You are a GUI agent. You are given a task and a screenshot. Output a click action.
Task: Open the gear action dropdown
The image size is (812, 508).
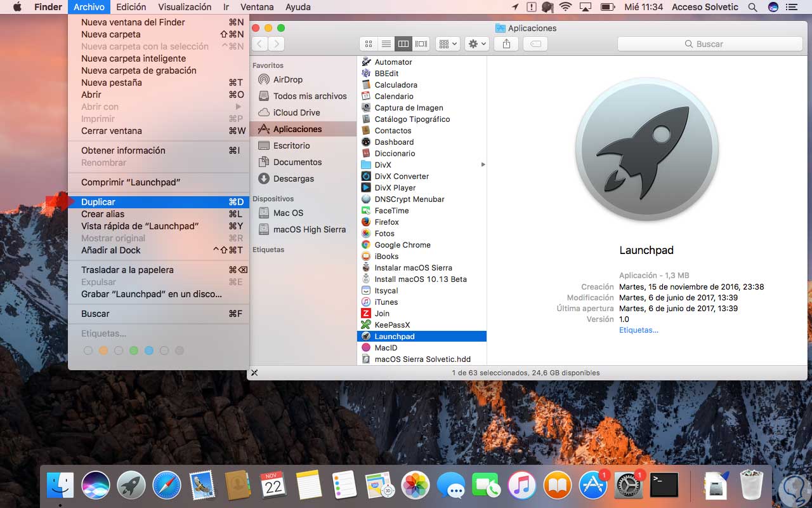click(476, 44)
